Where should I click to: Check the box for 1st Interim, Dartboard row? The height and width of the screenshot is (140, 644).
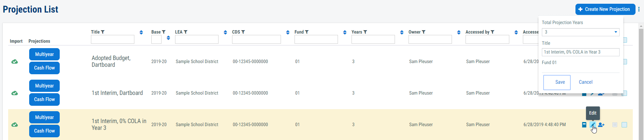tap(624, 93)
